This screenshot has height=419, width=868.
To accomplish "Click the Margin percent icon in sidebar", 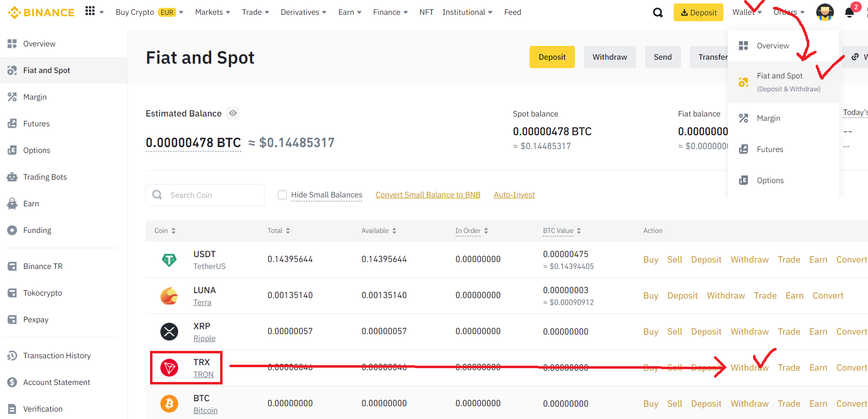I will 12,97.
